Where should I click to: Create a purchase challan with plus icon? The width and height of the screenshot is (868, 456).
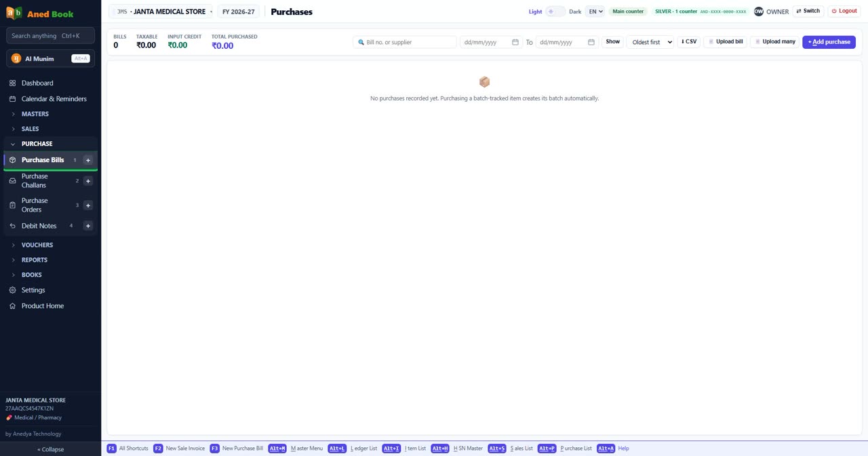click(87, 181)
